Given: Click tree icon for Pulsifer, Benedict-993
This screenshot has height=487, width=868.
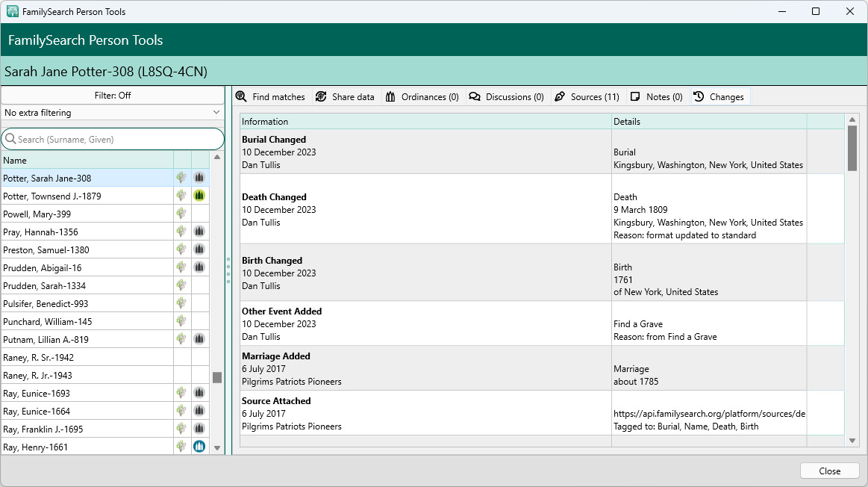Looking at the screenshot, I should [x=181, y=303].
